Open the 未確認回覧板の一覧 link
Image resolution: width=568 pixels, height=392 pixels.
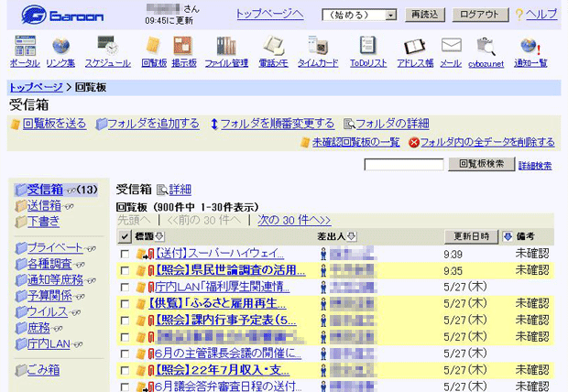(356, 142)
